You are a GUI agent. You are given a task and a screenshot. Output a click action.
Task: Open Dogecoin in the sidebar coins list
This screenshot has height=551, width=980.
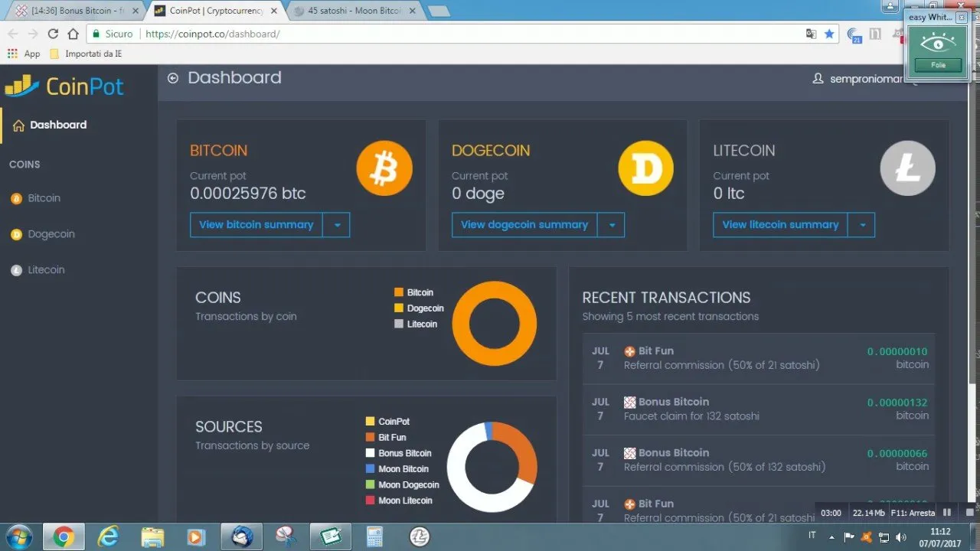coord(51,234)
